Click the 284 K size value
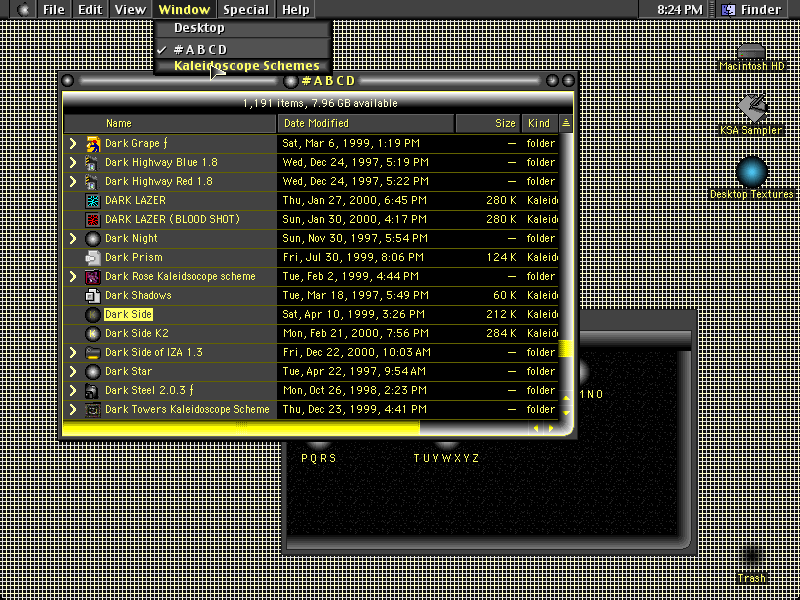This screenshot has width=800, height=600. 502,334
